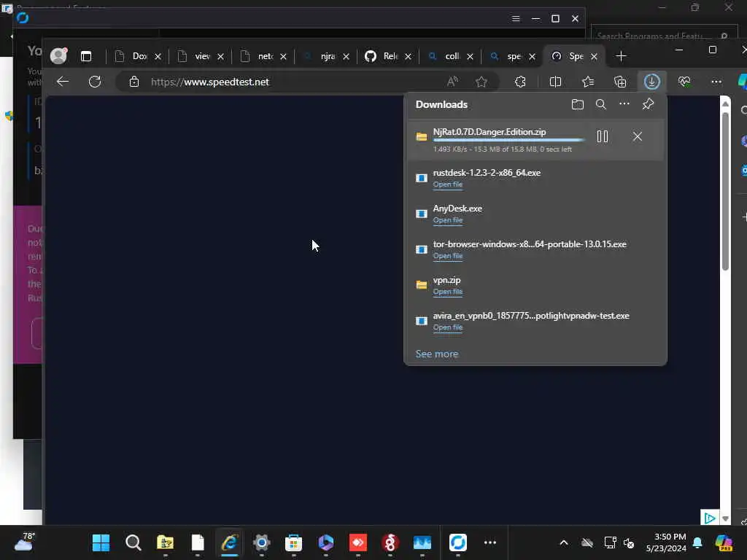Open Browser essentials heart icon
This screenshot has height=560, width=747.
[684, 82]
